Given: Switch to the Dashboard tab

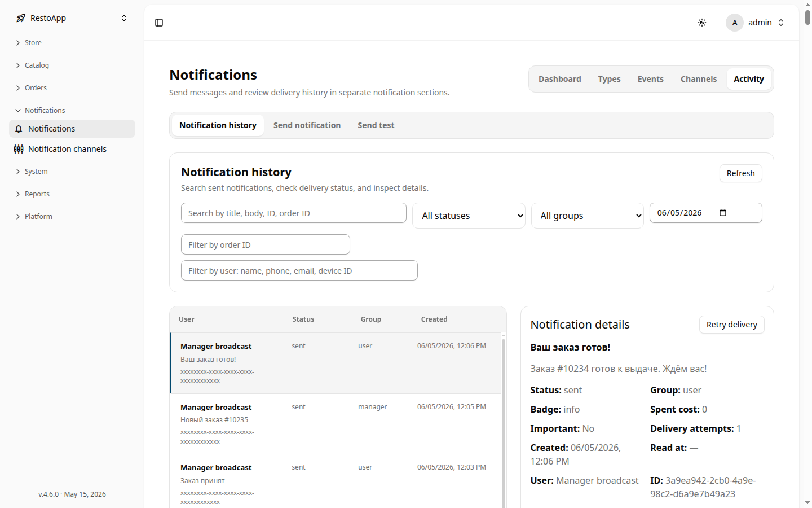Looking at the screenshot, I should (559, 79).
